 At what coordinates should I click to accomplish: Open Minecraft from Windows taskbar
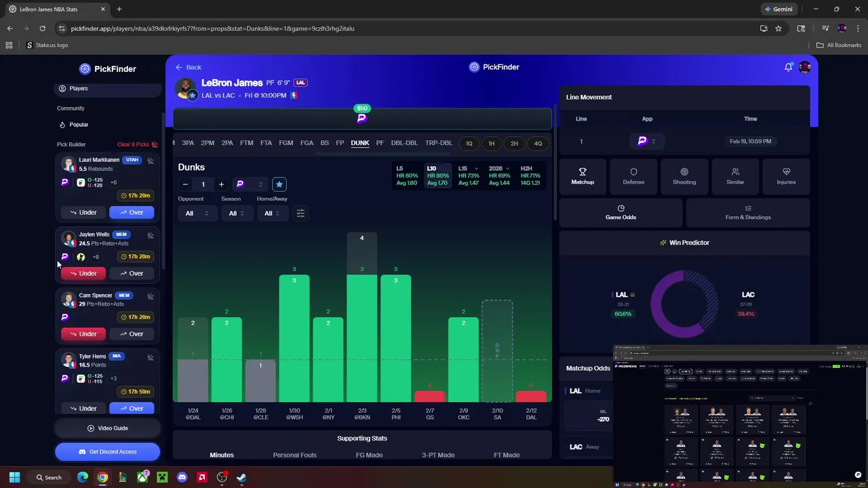(162, 477)
